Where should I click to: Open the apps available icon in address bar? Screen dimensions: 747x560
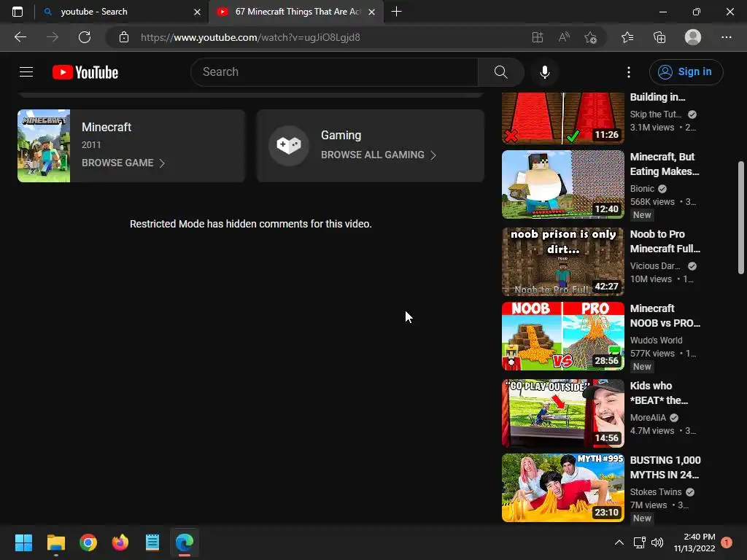[x=538, y=37]
